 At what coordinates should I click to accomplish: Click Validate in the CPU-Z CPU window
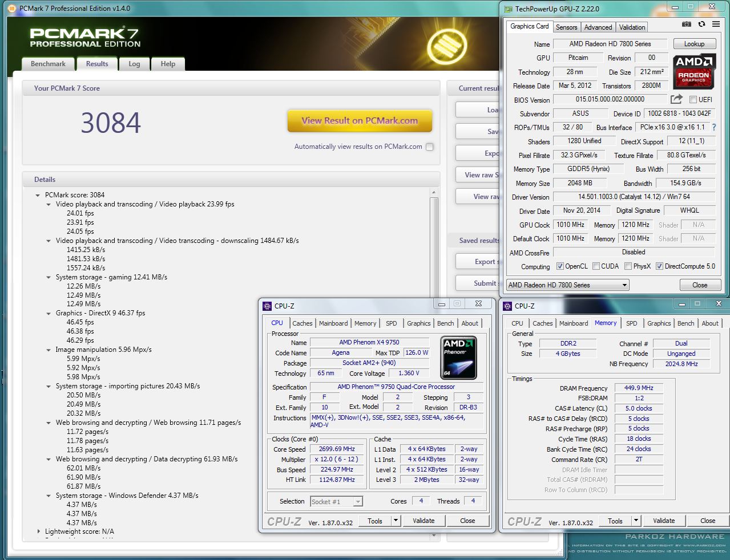pyautogui.click(x=424, y=521)
